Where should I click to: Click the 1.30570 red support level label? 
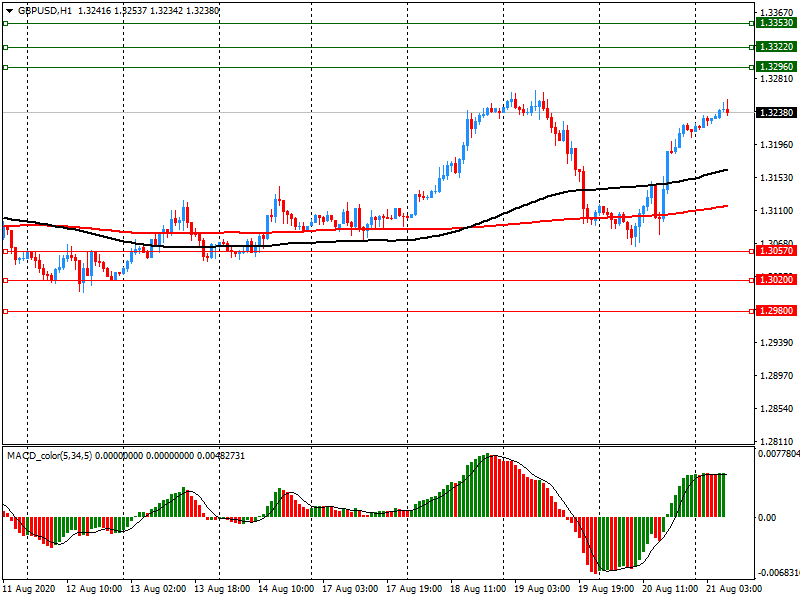pyautogui.click(x=776, y=251)
